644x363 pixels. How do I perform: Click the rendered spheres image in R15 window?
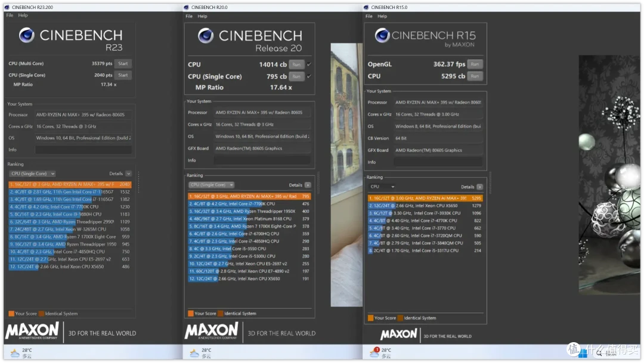[x=609, y=175]
